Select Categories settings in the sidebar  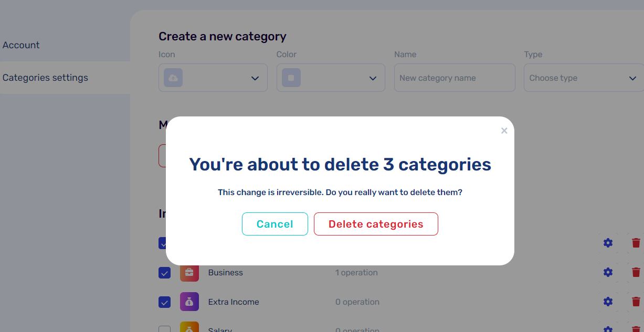(45, 78)
